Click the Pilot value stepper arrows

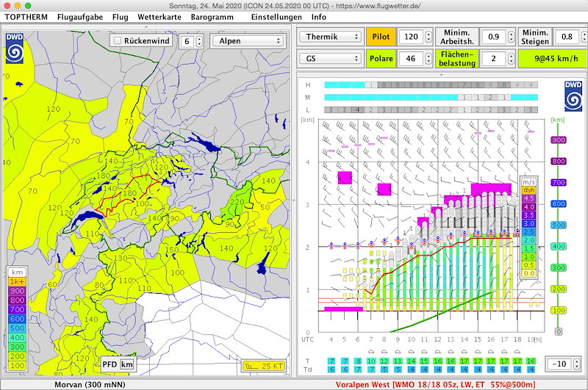coord(428,37)
